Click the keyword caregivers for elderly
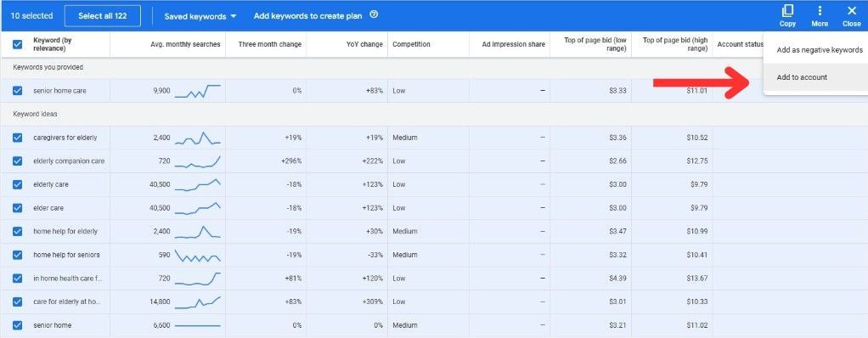 65,138
